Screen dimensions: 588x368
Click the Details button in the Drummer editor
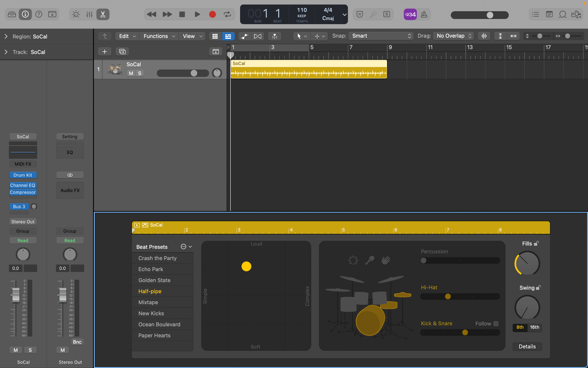click(x=527, y=346)
